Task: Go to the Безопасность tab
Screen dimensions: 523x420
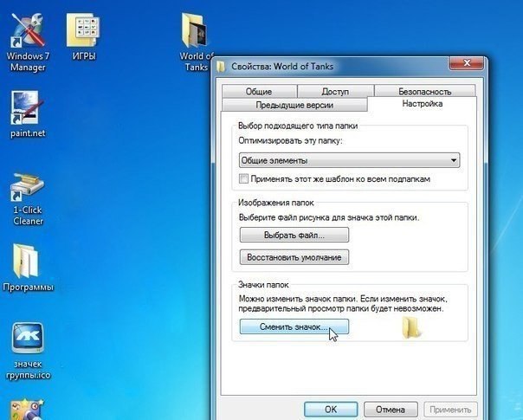Action: tap(424, 91)
